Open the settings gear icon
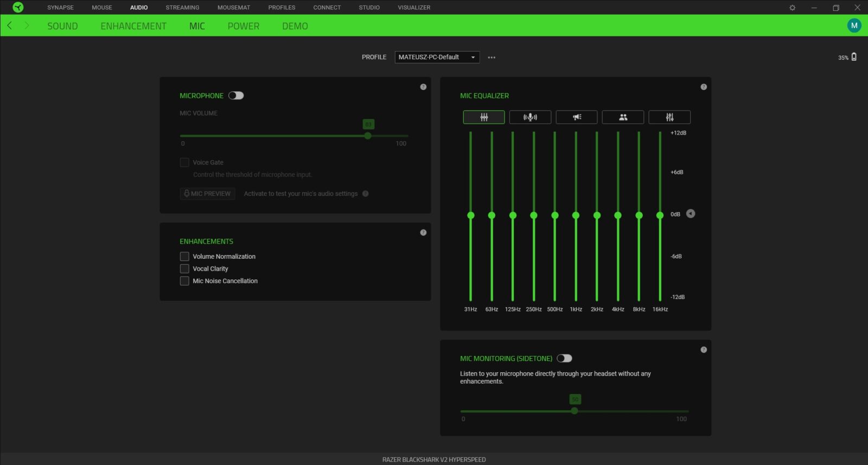This screenshot has height=465, width=868. [792, 8]
